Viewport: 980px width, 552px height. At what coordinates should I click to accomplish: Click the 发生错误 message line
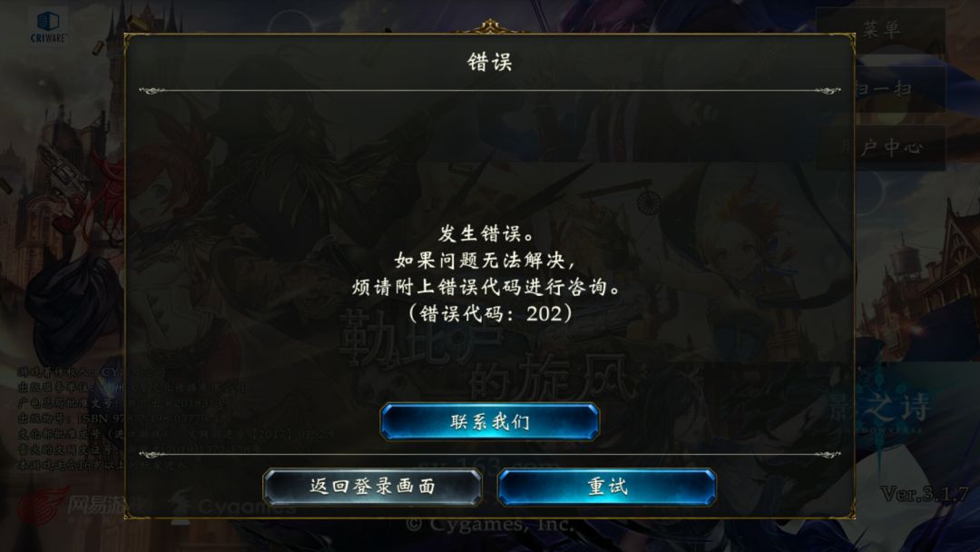487,234
